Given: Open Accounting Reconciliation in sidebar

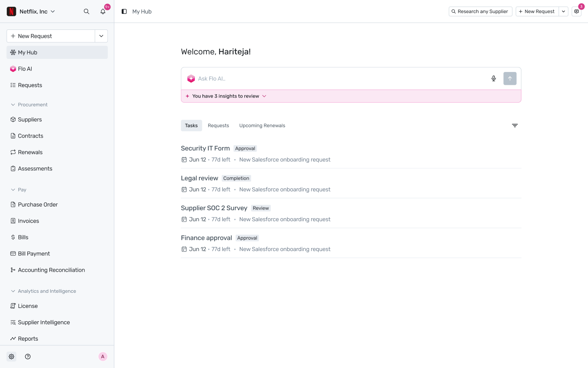Looking at the screenshot, I should pyautogui.click(x=57, y=270).
